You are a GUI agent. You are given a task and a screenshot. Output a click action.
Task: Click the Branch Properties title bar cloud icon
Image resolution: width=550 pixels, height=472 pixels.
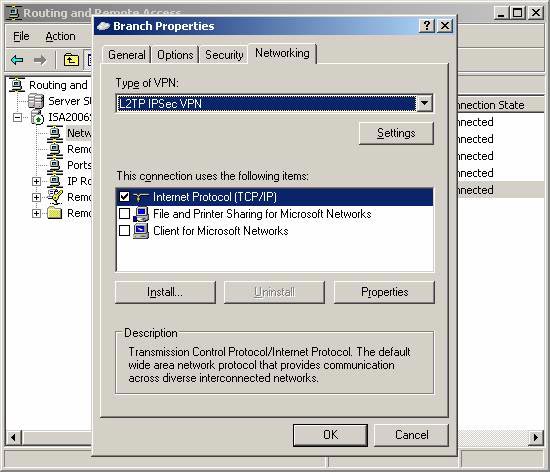coord(103,26)
